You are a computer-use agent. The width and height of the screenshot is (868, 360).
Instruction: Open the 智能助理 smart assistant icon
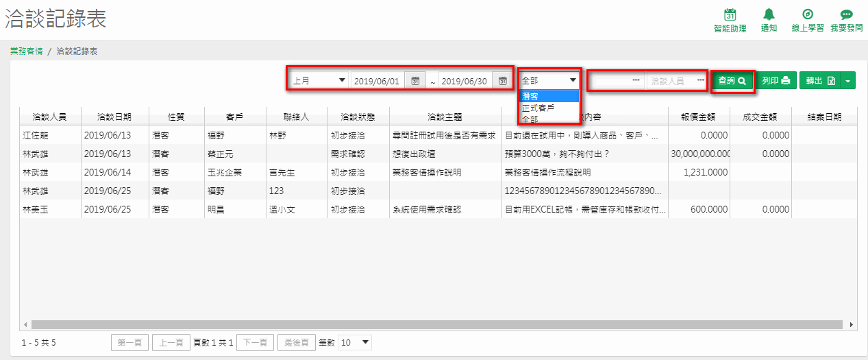pos(730,21)
